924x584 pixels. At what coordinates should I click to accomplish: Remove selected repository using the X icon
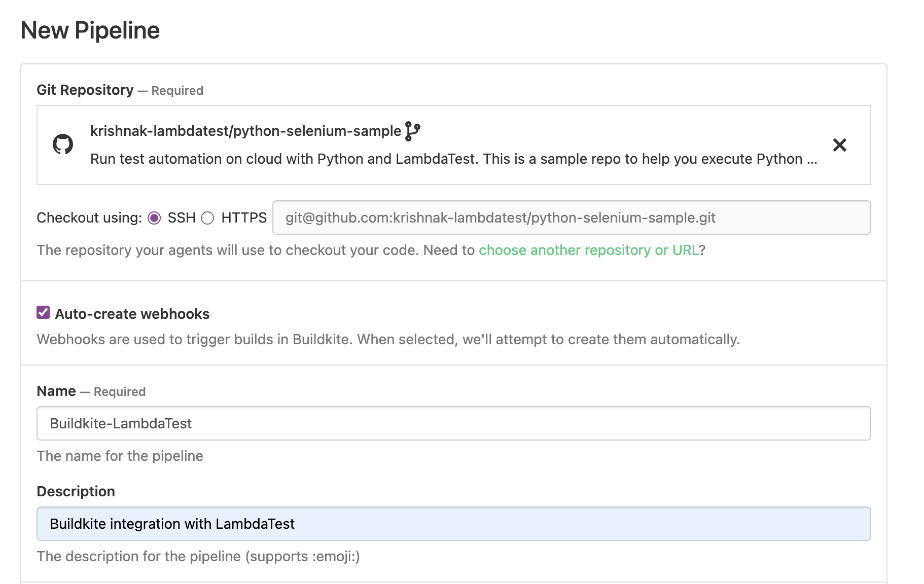pos(839,145)
